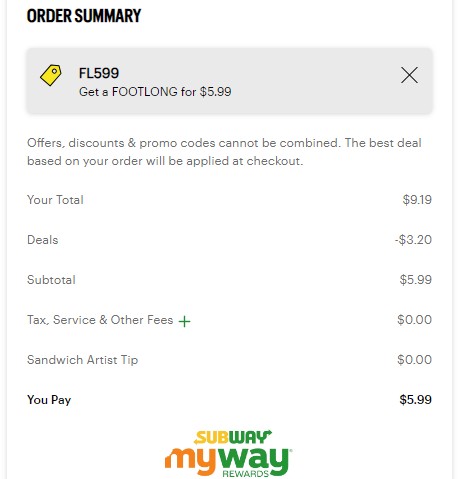Click the Deals row label
The height and width of the screenshot is (479, 471).
click(x=43, y=240)
